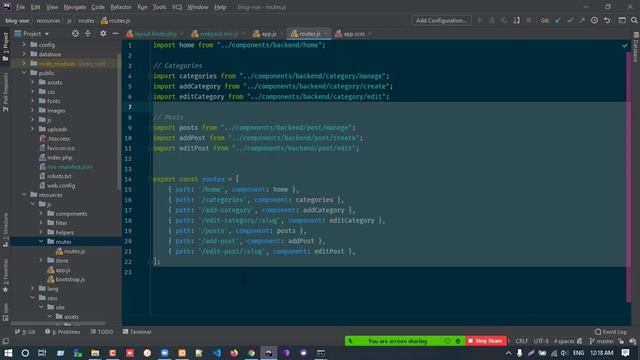
Task: Click the inspection green checkmark in editor
Action: (625, 45)
